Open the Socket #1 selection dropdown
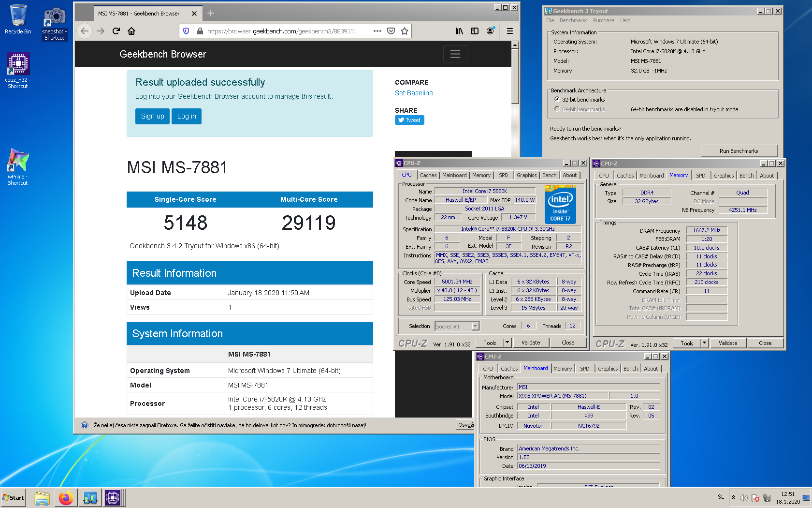The height and width of the screenshot is (508, 812). point(457,327)
